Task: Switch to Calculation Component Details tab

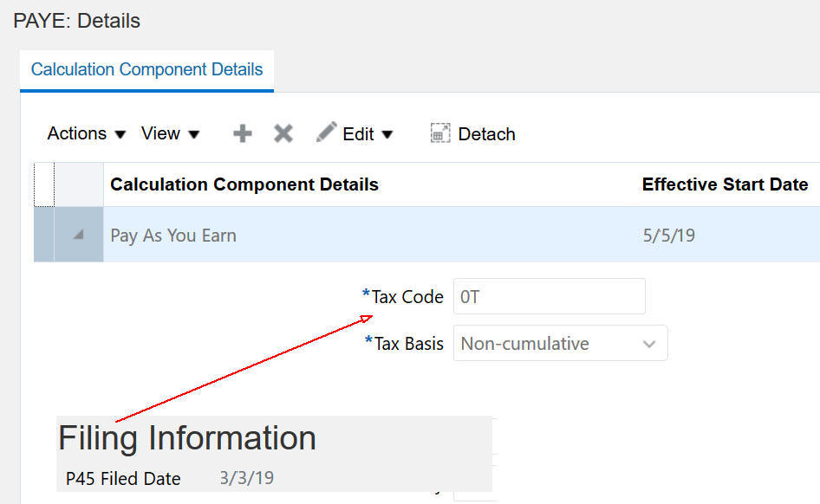Action: tap(146, 69)
